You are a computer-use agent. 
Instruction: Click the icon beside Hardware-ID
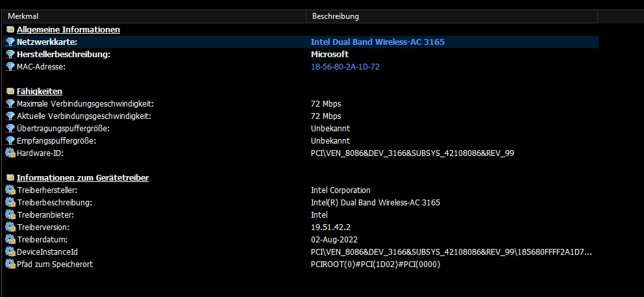pyautogui.click(x=10, y=153)
